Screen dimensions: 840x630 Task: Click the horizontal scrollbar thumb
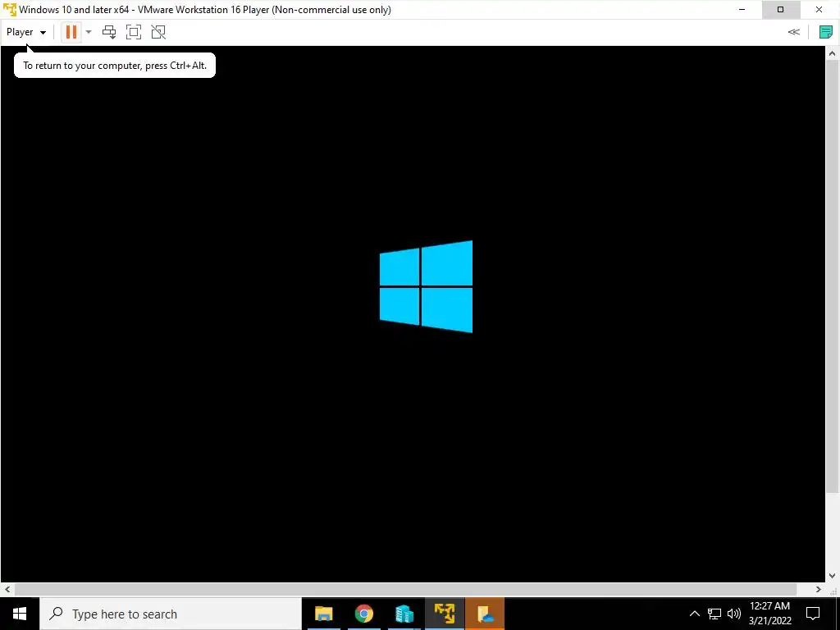[405, 589]
